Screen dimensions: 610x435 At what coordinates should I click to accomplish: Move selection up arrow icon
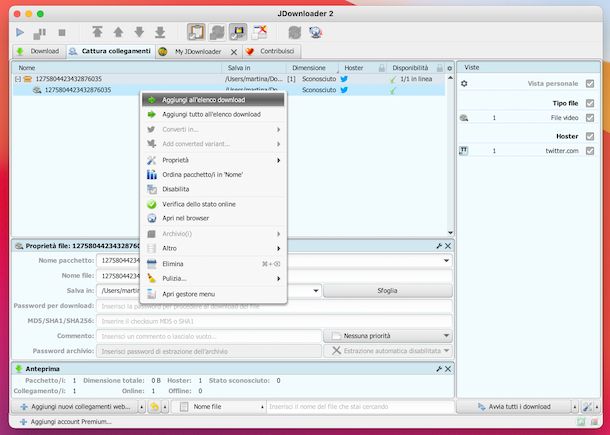point(118,32)
